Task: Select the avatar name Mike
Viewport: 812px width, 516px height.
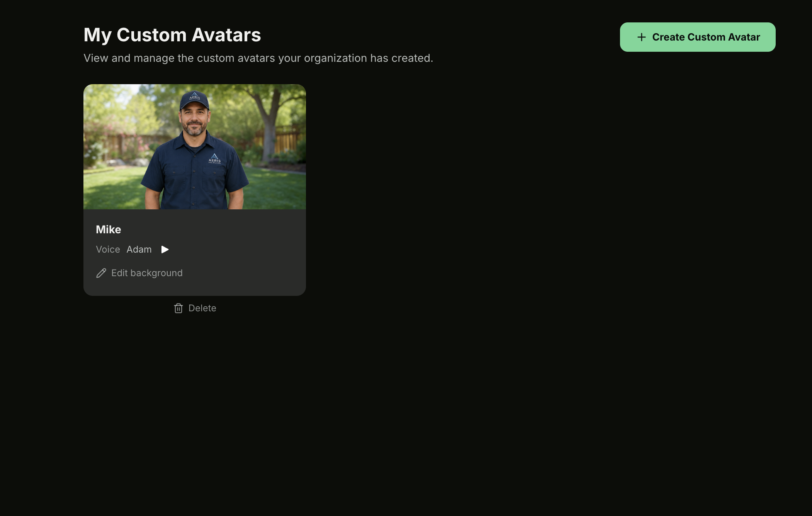Action: (109, 229)
